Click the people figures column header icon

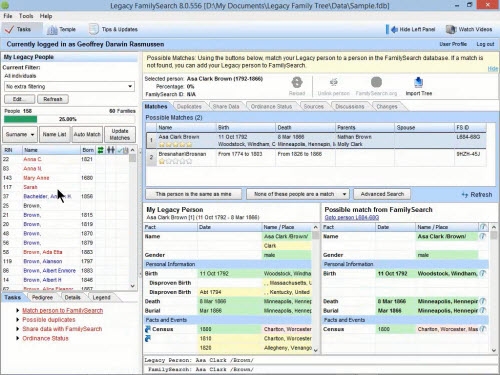tap(111, 150)
